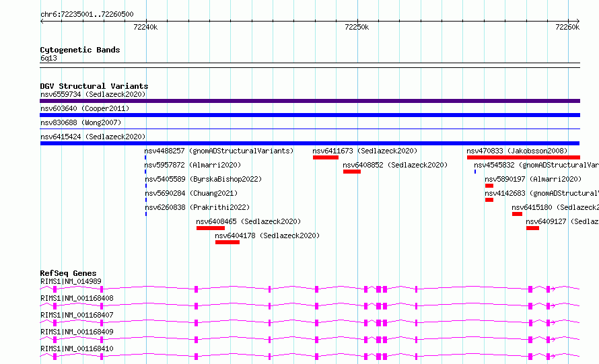Click the blue nsv603640 variant bar
This screenshot has height=364, width=599.
(310, 115)
